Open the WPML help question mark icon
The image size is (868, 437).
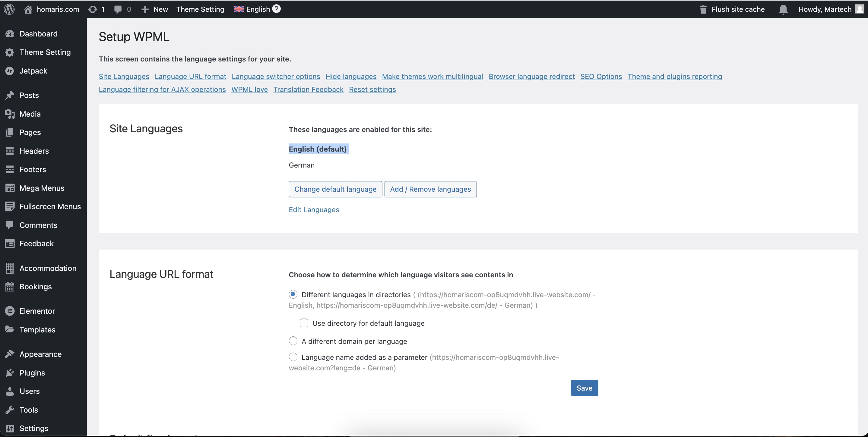tap(276, 9)
